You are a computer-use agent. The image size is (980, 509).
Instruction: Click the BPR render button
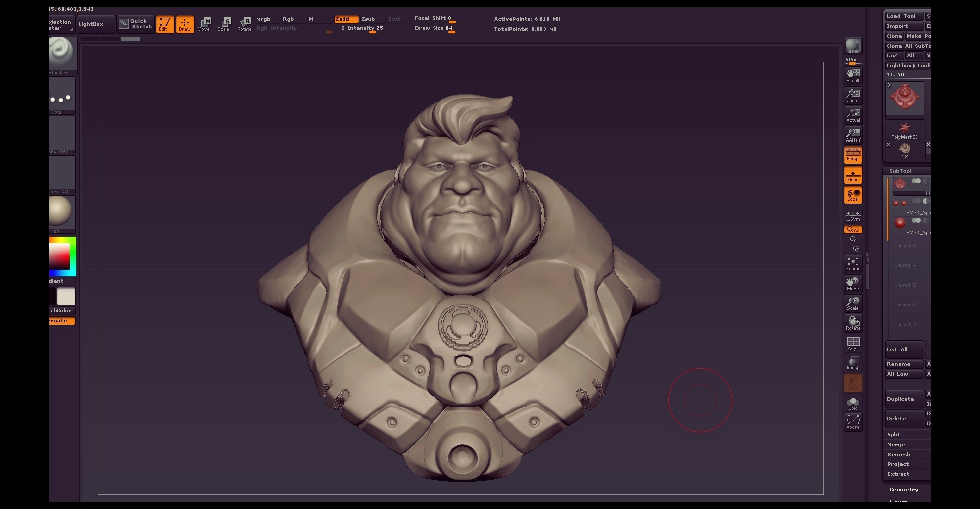(x=853, y=46)
